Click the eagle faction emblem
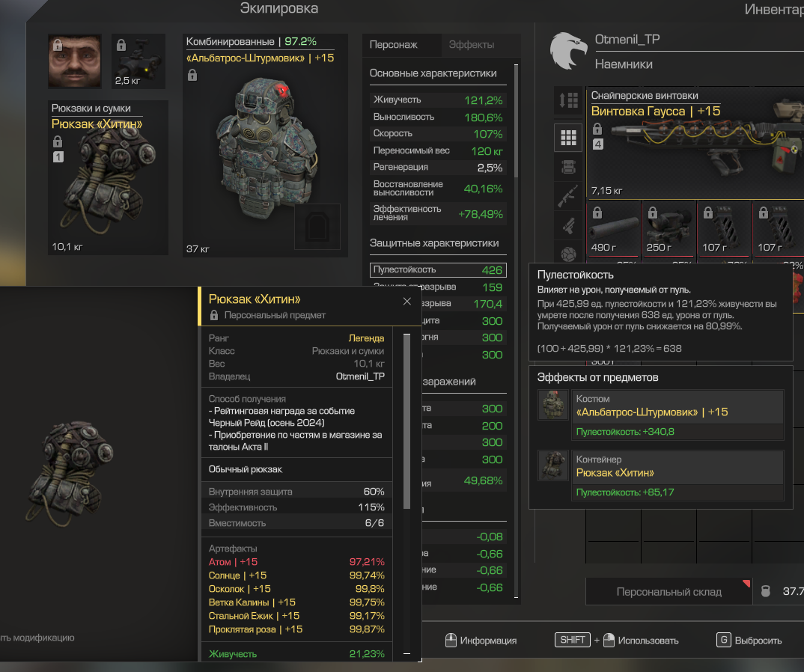 [x=568, y=51]
